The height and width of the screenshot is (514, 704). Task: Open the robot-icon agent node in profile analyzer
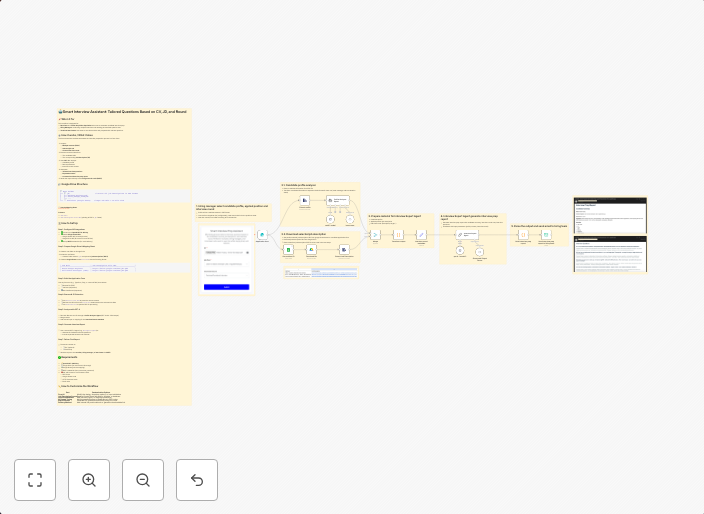(338, 200)
